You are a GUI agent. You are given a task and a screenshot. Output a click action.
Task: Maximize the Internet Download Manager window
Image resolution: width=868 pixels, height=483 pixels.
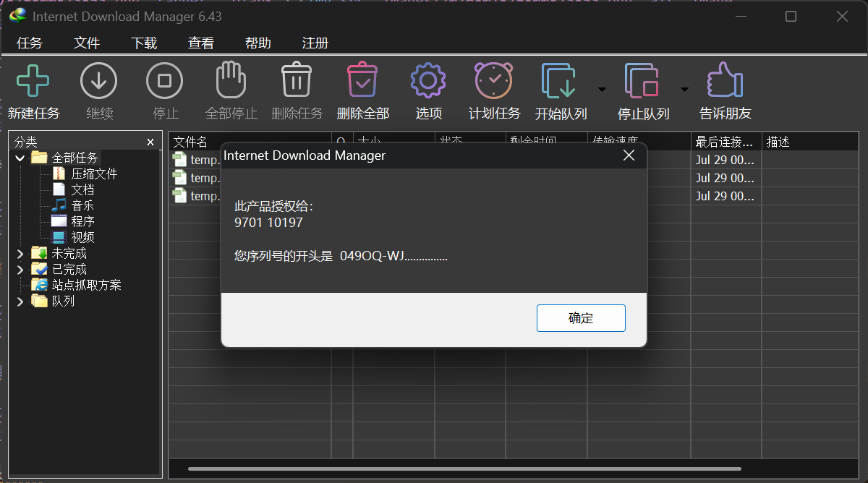point(791,16)
